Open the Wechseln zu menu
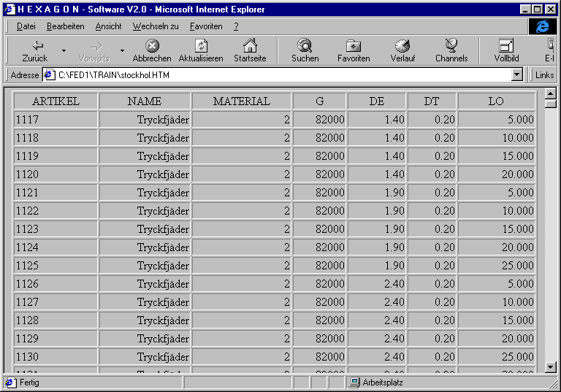The height and width of the screenshot is (392, 561). (155, 26)
